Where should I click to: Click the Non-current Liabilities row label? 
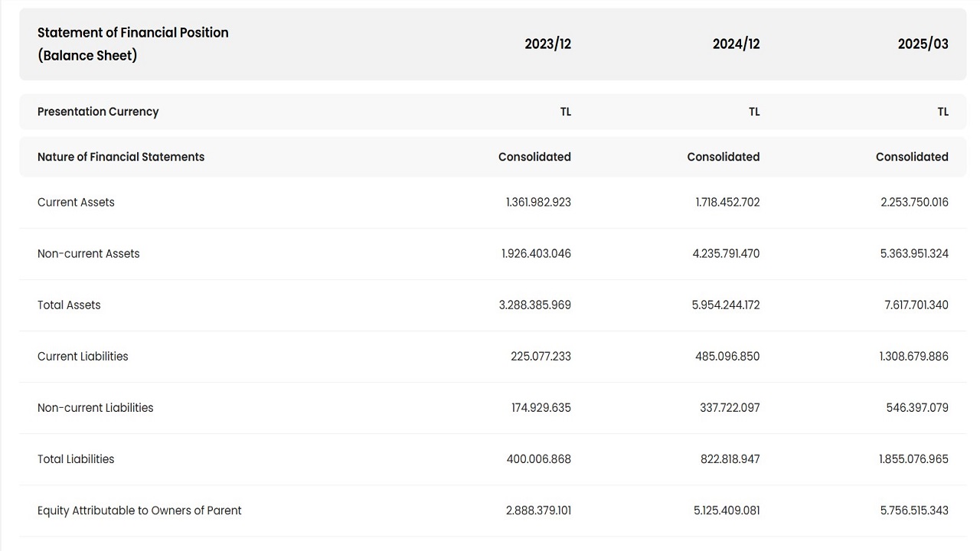(96, 407)
